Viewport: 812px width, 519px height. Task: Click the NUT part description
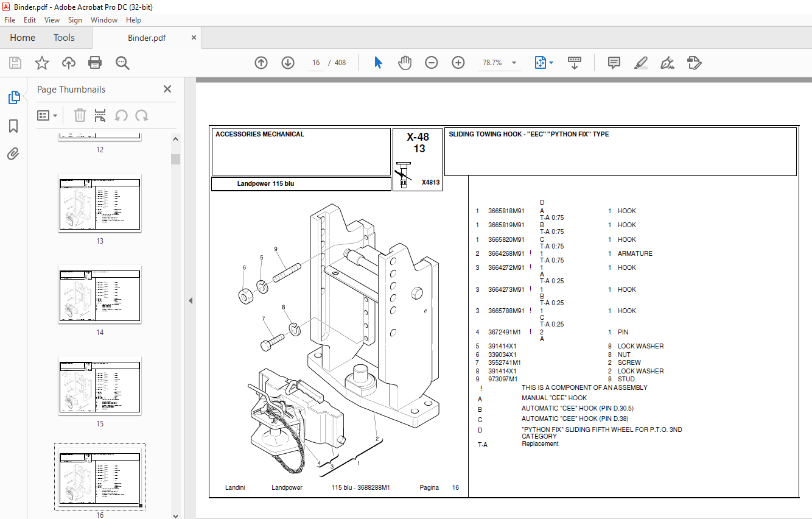point(624,355)
